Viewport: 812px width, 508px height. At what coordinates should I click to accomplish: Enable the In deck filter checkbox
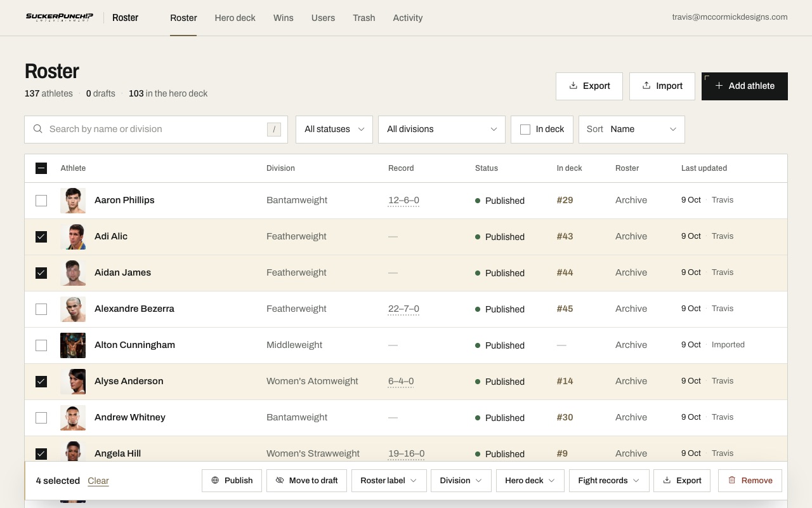point(525,130)
